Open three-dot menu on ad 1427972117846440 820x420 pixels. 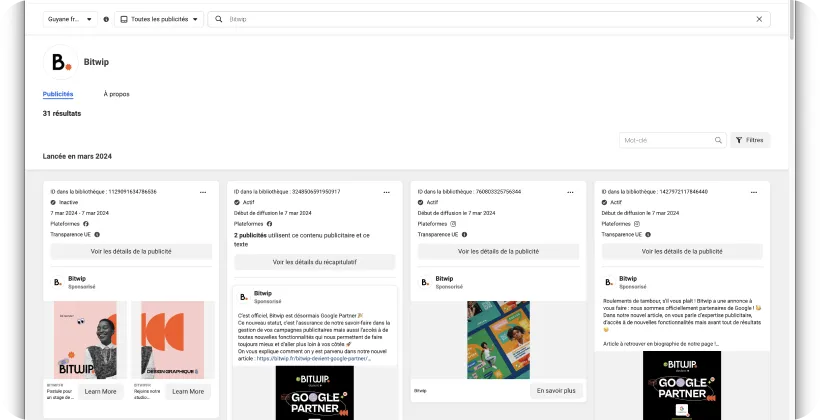tap(754, 192)
